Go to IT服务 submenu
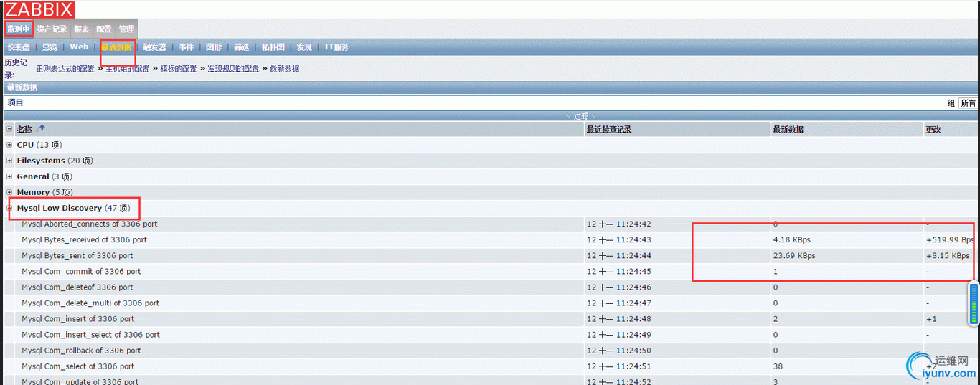Viewport: 980px width, 385px height. (336, 47)
